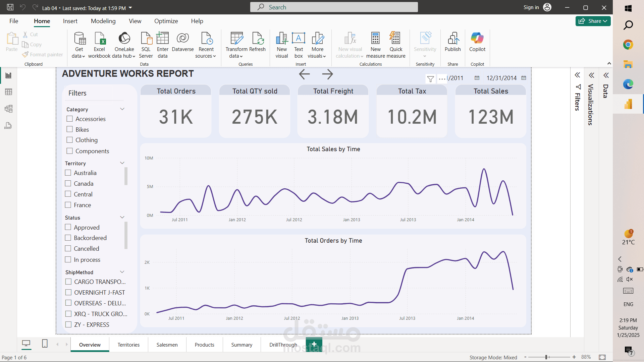The width and height of the screenshot is (644, 362).
Task: Click the Excel workbook icon
Action: tap(100, 38)
